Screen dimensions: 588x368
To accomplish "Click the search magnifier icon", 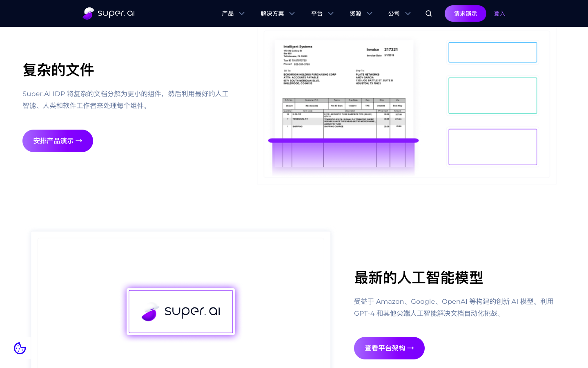I will point(428,13).
